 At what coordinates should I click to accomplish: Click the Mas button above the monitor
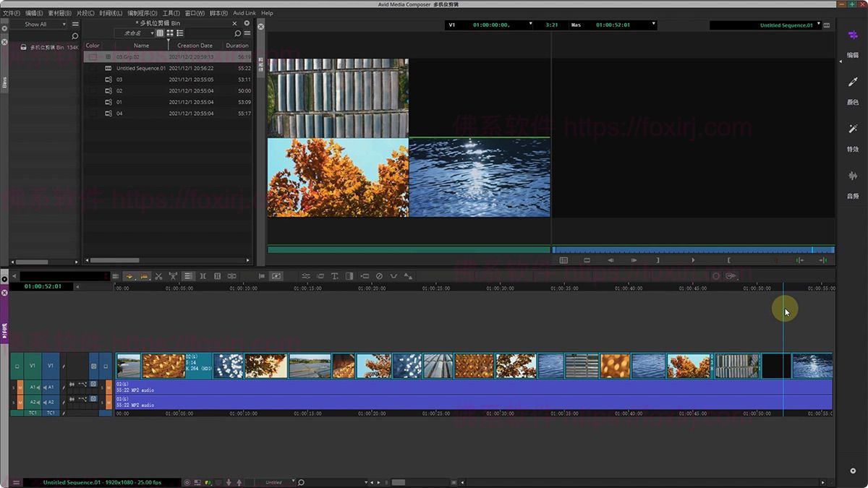coord(574,24)
